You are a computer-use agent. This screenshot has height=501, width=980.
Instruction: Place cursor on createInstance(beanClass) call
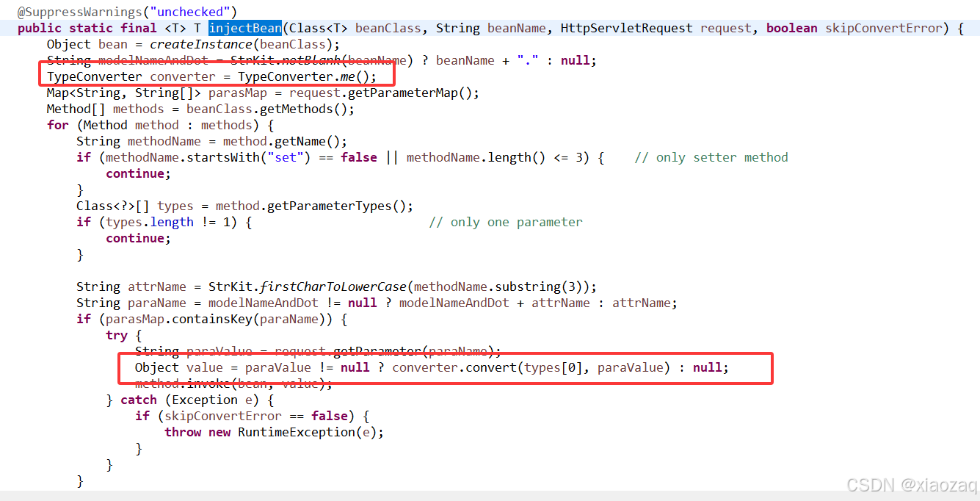point(242,44)
